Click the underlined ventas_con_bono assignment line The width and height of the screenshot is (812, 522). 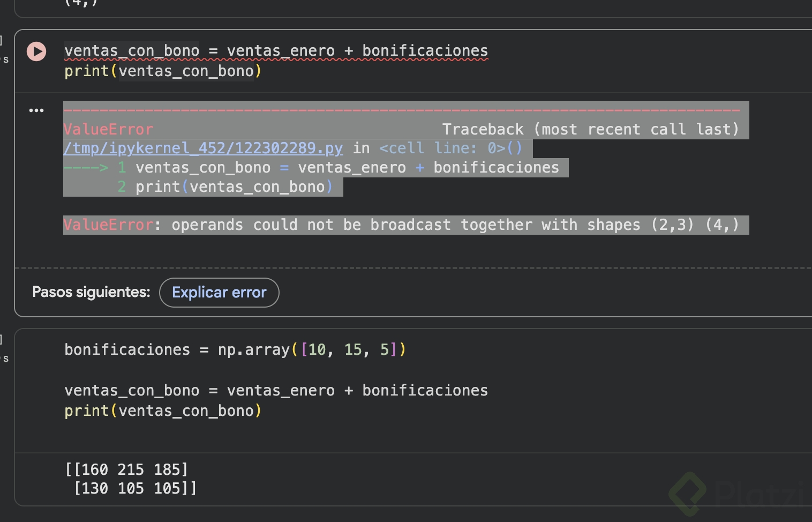point(276,51)
